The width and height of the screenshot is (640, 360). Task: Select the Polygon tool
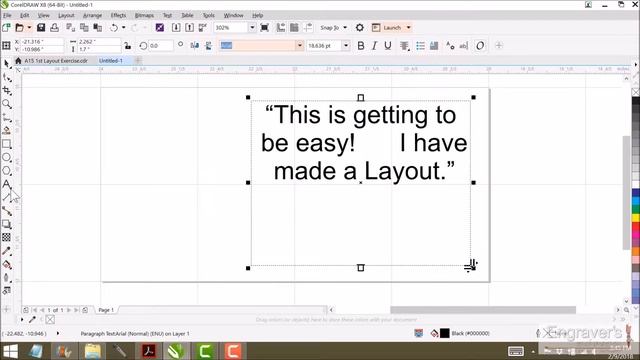[x=7, y=171]
